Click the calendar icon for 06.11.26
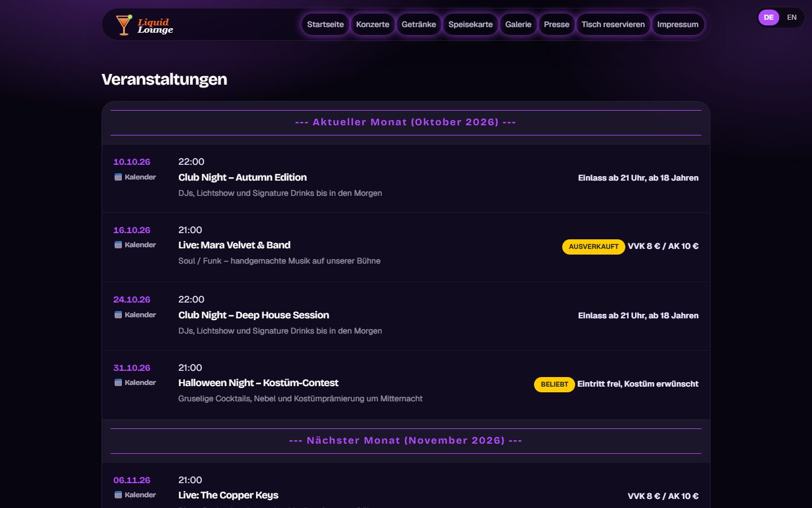812x508 pixels. pyautogui.click(x=118, y=495)
